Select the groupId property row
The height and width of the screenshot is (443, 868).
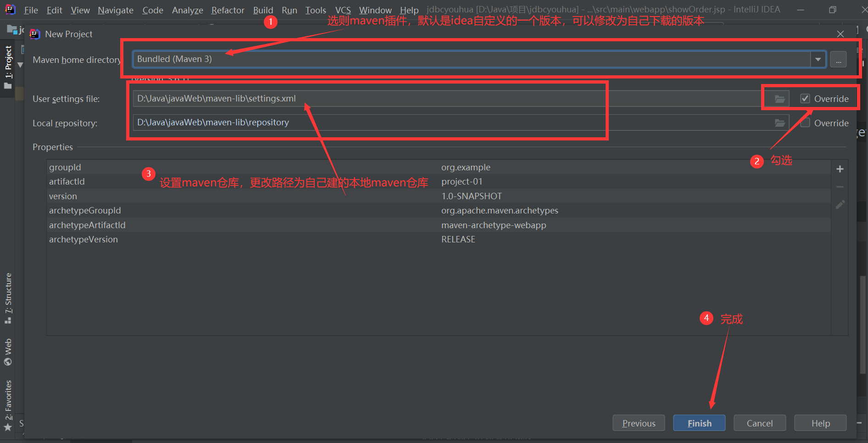(439, 167)
